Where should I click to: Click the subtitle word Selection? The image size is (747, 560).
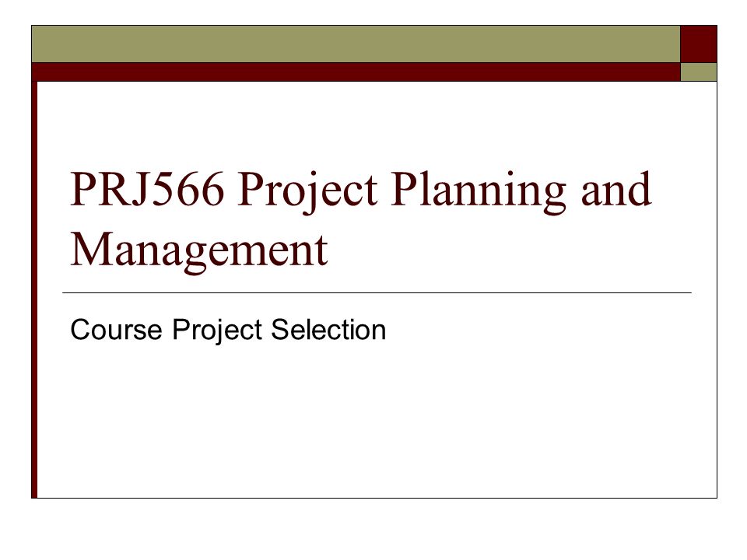[328, 330]
